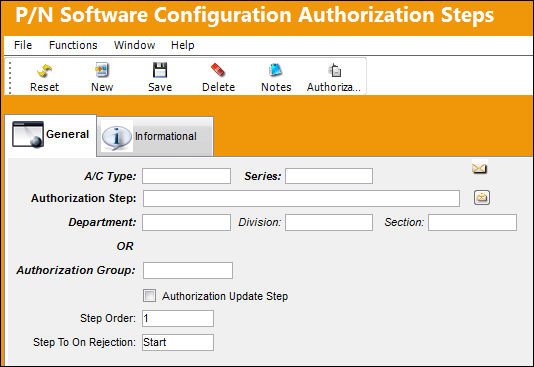This screenshot has height=367, width=534.
Task: Open the Authoriza... toolbar item
Action: [x=334, y=78]
